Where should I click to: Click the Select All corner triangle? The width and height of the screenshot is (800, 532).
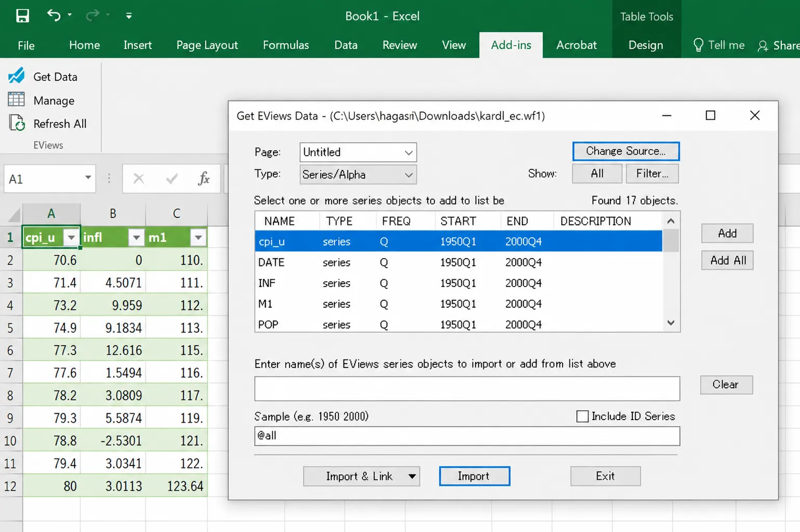coord(14,214)
